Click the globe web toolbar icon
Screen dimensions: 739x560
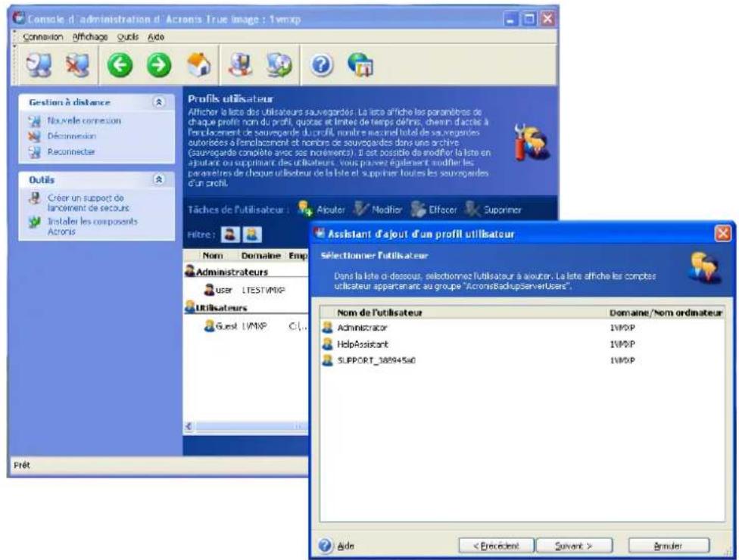(x=360, y=65)
